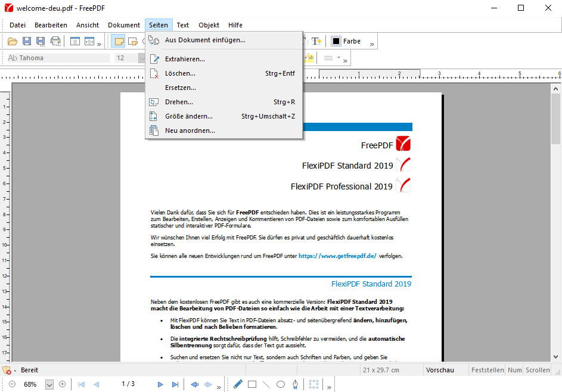Click the previous view back arrow
The image size is (562, 392).
pos(195,384)
